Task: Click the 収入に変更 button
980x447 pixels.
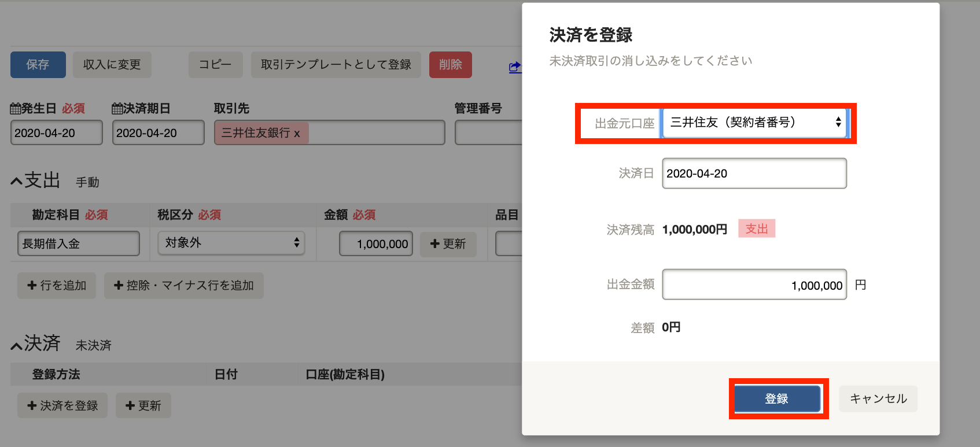Action: click(112, 65)
